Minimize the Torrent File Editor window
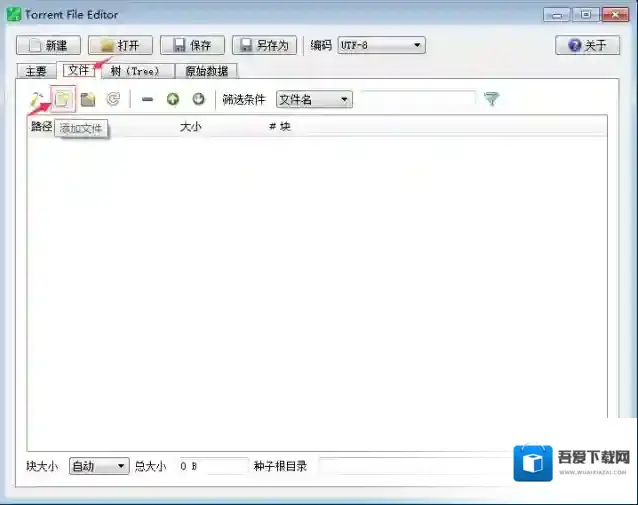The image size is (638, 505). pos(556,15)
